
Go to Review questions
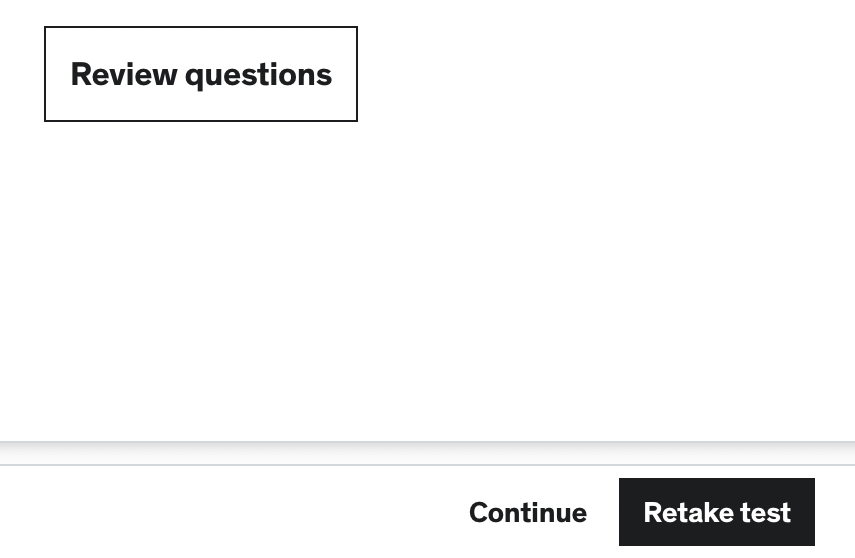click(201, 74)
